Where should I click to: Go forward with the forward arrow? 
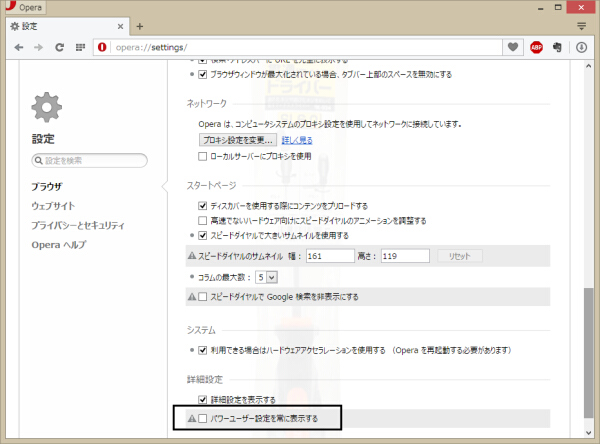[x=38, y=47]
